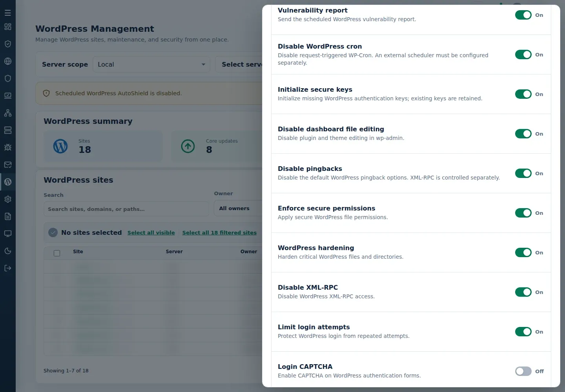Screen dimensions: 565x392
Task: Click the Server column header
Action: pos(174,252)
